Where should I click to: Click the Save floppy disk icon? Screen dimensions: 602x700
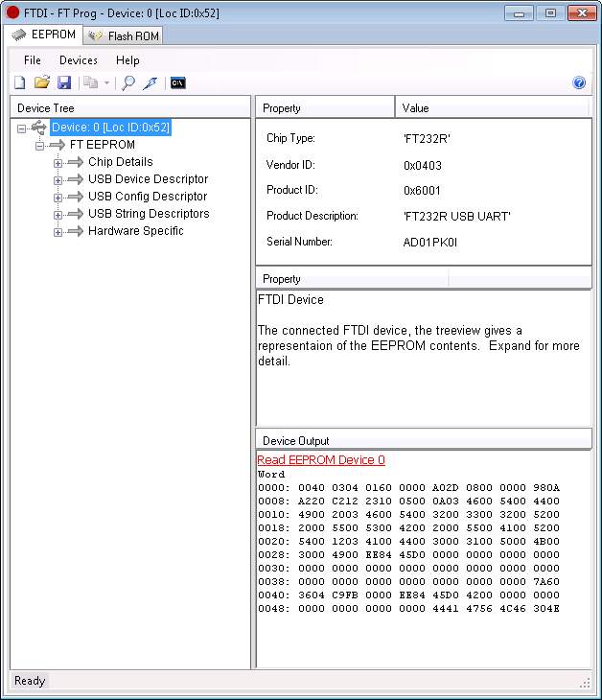pos(64,83)
